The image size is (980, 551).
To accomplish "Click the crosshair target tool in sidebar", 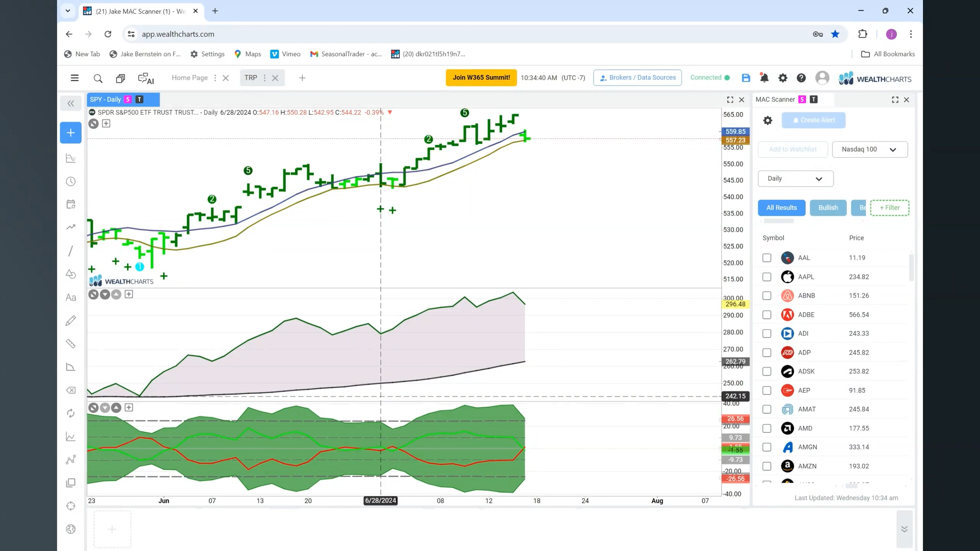I will coord(71,506).
